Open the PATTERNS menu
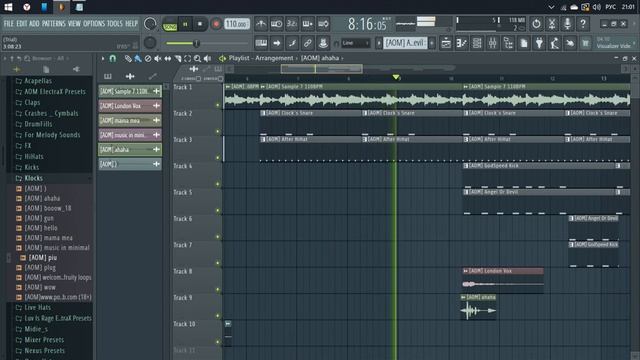 53,24
